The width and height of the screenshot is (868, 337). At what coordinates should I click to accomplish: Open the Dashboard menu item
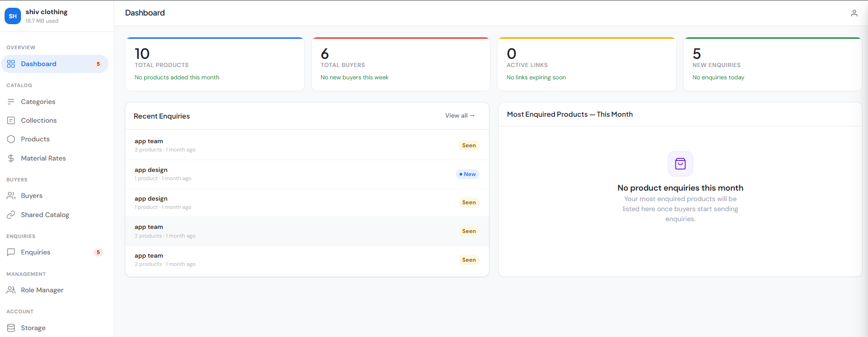click(55, 64)
